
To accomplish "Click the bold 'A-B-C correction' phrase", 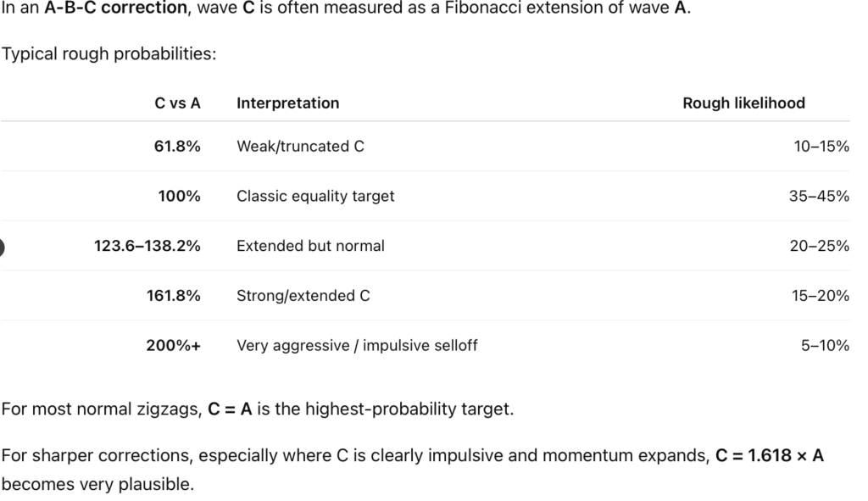I will pos(115,8).
